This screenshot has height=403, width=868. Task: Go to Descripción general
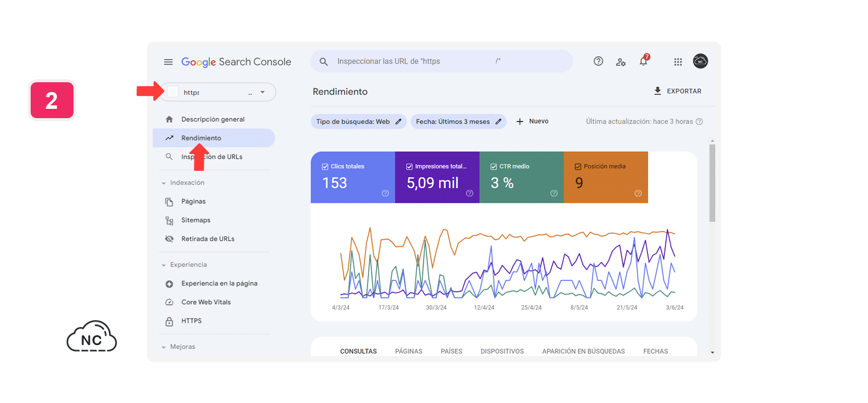pos(214,119)
